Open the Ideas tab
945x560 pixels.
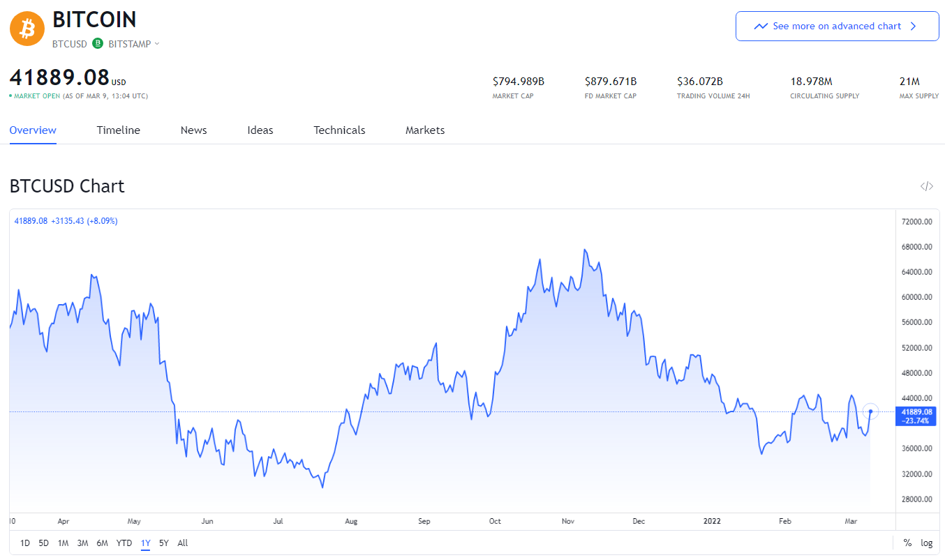pyautogui.click(x=260, y=130)
